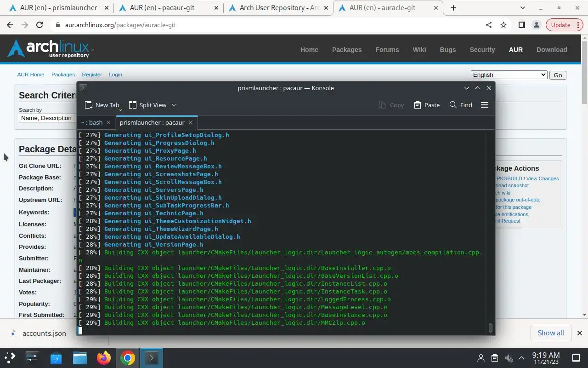Open the clipboard tray icon
Viewport: 588px width, 368px height.
pos(495,358)
